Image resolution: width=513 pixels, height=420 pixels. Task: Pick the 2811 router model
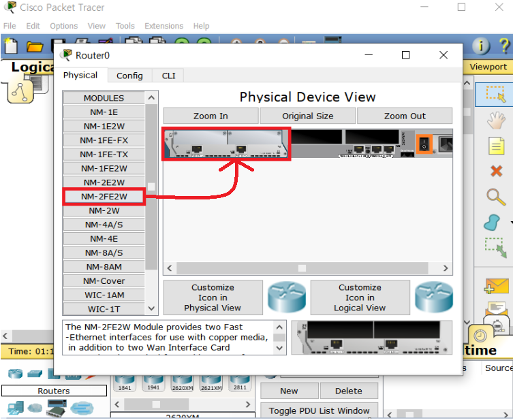(240, 384)
